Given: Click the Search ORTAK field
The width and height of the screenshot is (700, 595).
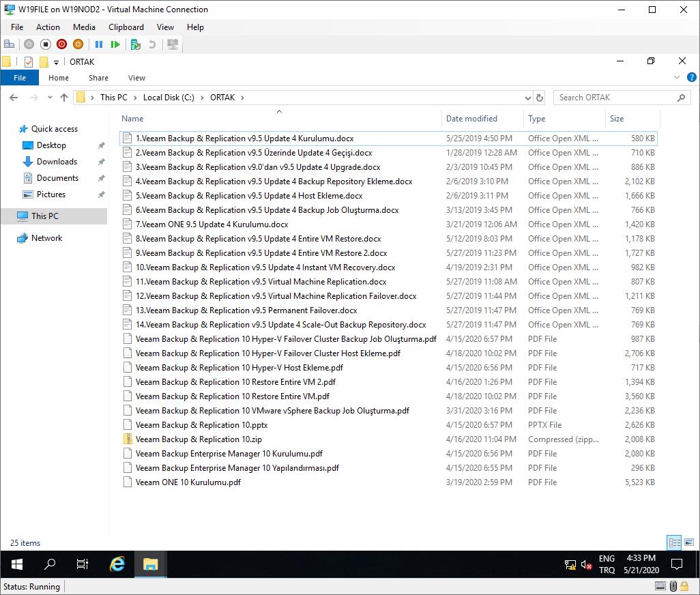Looking at the screenshot, I should (x=622, y=98).
